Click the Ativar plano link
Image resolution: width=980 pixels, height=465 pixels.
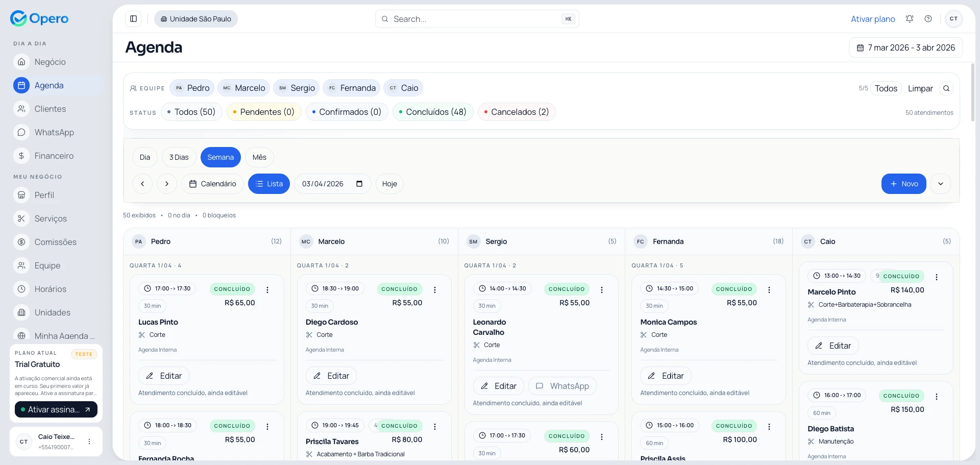pyautogui.click(x=872, y=19)
